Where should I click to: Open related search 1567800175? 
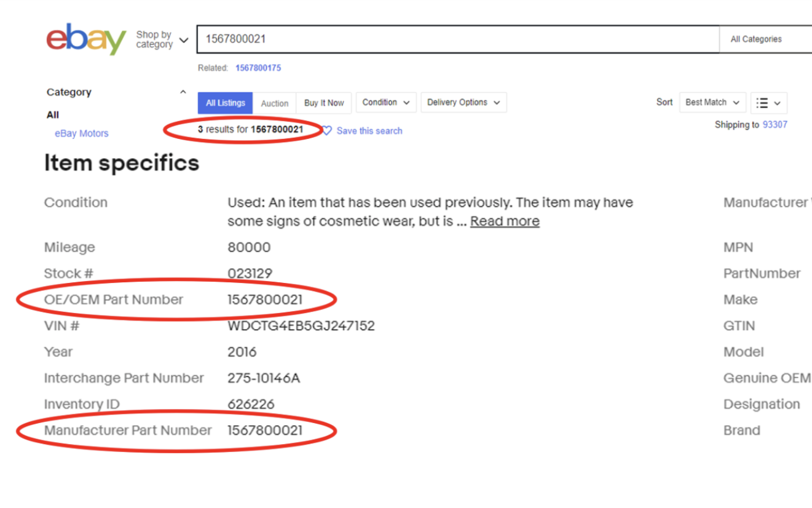[x=258, y=68]
